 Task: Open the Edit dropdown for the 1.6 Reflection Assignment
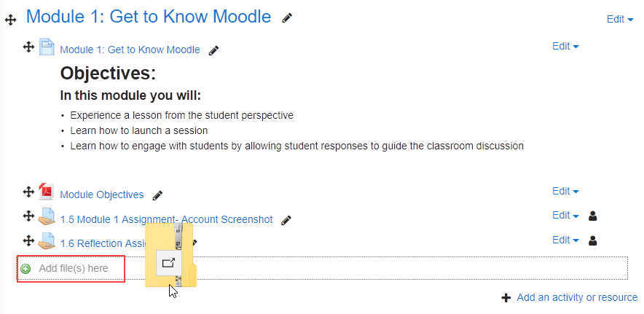click(x=565, y=240)
